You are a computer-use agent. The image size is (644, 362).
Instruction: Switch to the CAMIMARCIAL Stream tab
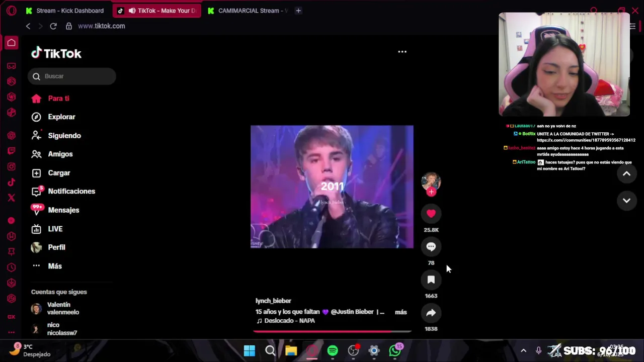pos(247,11)
